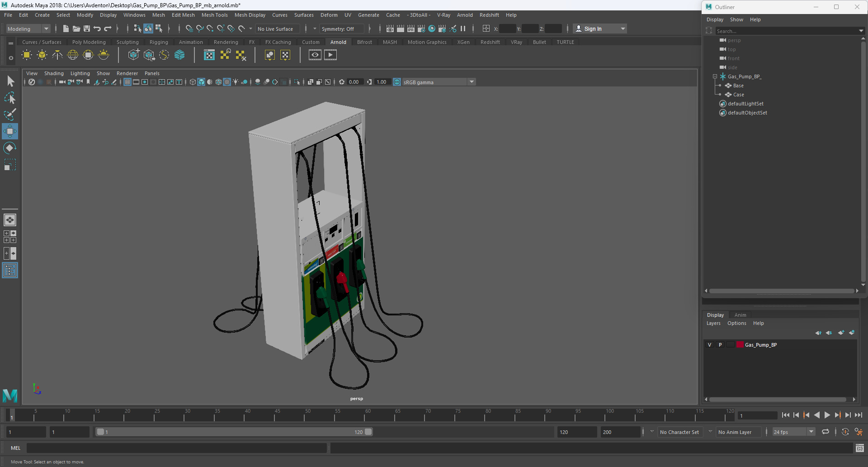Click the Redo arrow icon
Screen dimensions: 868x467
click(108, 29)
